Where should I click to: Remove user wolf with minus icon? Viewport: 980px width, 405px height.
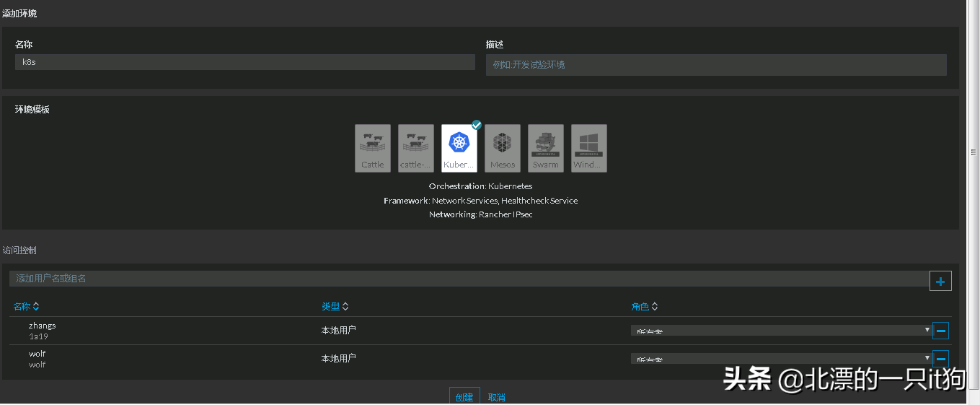(940, 359)
